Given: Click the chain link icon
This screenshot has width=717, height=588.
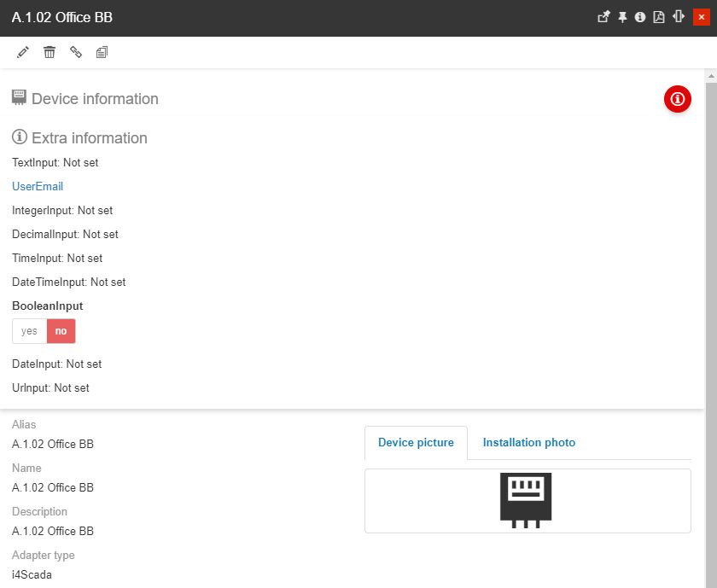Looking at the screenshot, I should [76, 53].
